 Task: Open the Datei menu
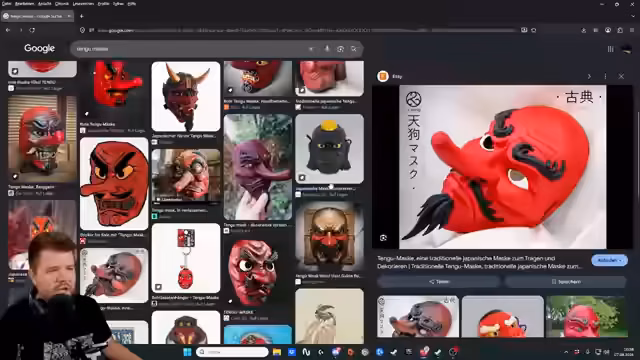click(7, 4)
